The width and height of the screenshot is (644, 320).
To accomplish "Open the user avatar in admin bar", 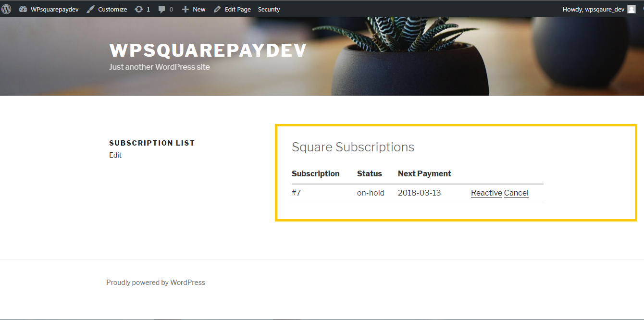I will coord(632,9).
